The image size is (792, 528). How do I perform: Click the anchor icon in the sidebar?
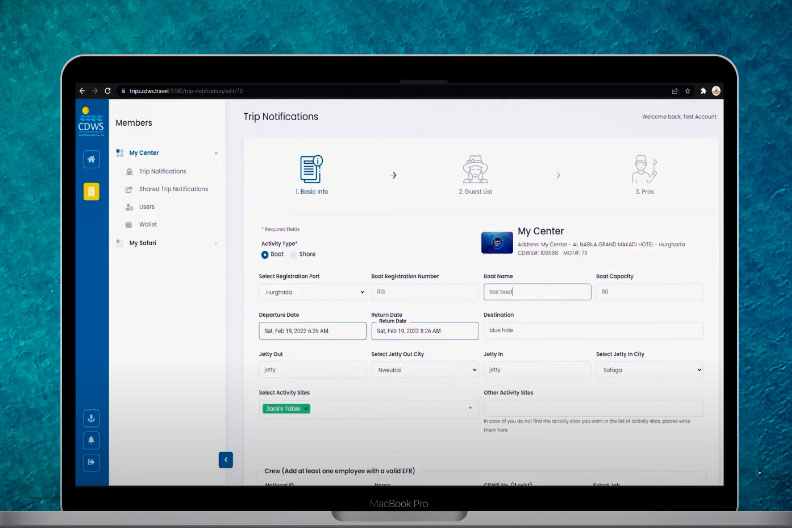[91, 419]
